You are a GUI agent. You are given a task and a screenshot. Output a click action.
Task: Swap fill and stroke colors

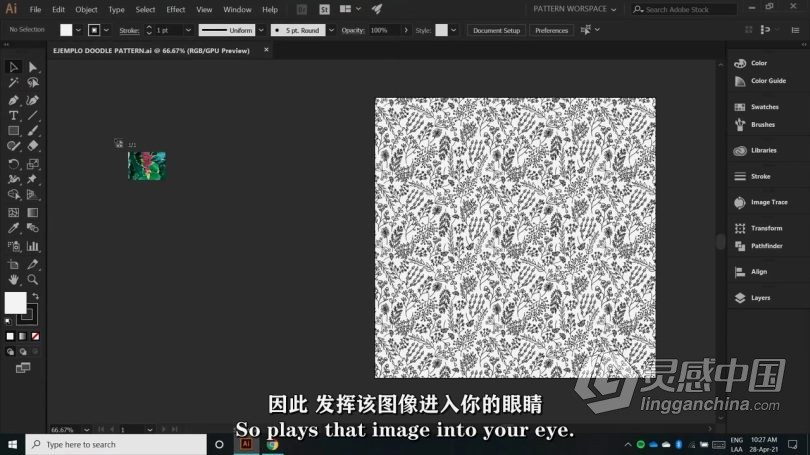(35, 296)
